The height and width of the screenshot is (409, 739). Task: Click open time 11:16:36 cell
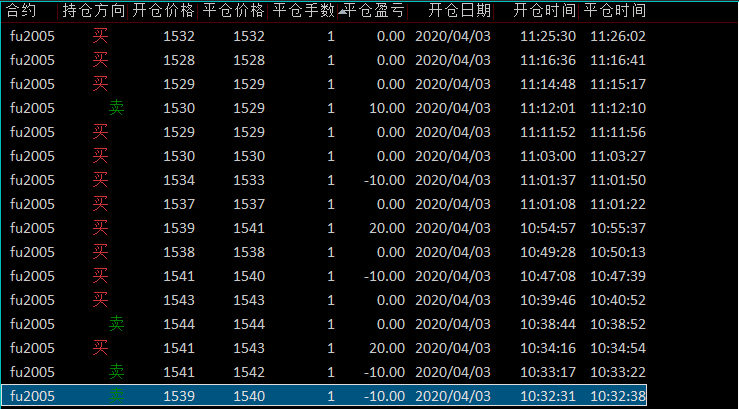(548, 60)
